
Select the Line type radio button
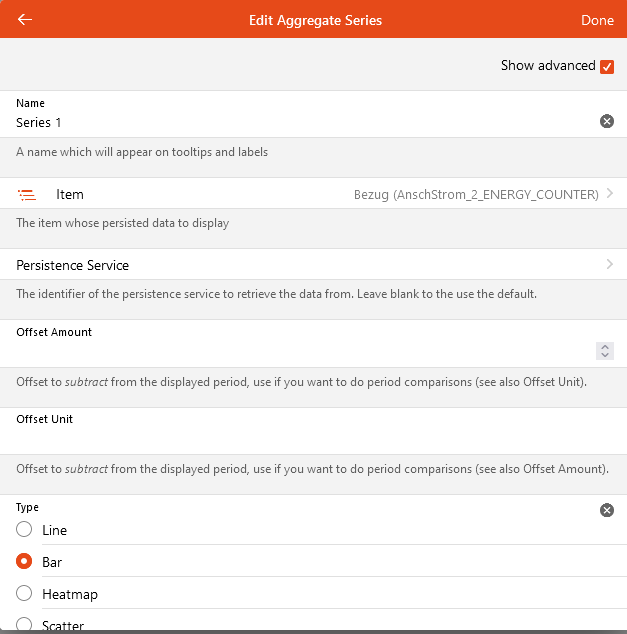[x=24, y=530]
